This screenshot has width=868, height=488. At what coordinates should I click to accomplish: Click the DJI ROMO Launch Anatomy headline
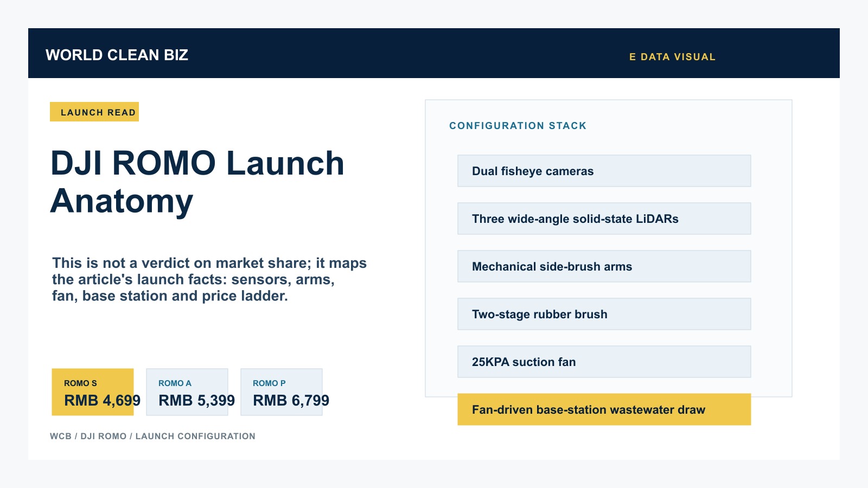click(197, 182)
